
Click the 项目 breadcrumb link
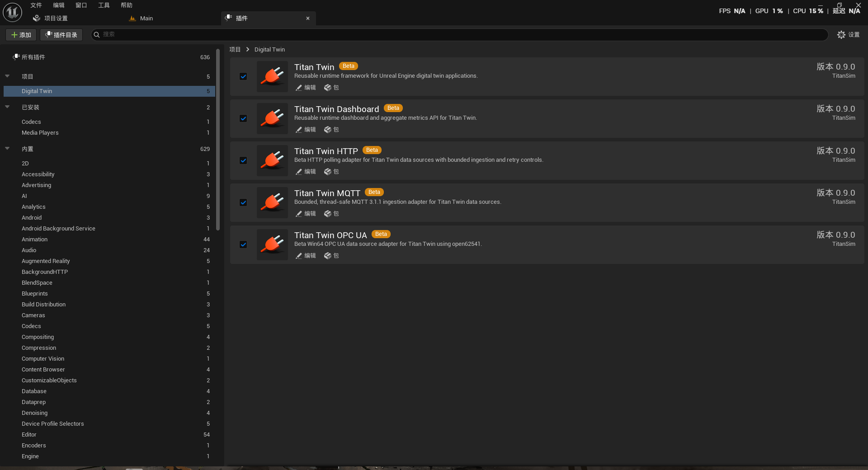(x=235, y=50)
